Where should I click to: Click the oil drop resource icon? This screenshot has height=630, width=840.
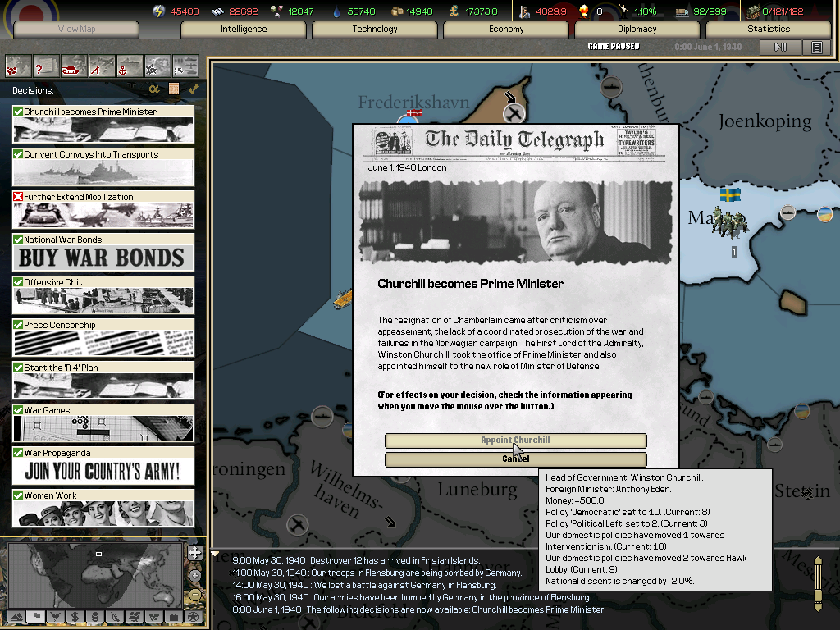point(336,11)
